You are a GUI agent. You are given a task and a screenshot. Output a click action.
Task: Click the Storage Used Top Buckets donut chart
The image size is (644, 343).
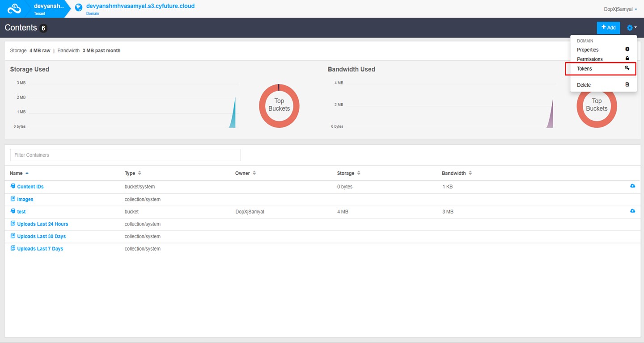[x=279, y=105]
